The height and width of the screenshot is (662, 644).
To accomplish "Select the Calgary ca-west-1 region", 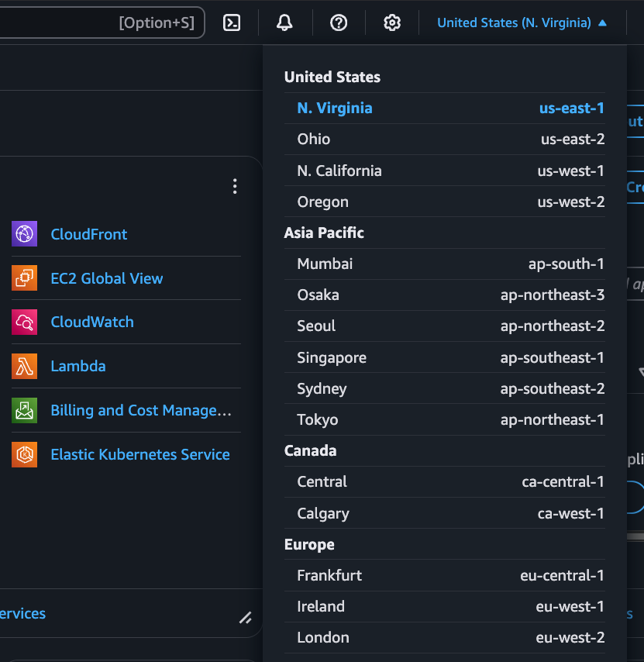I will coord(445,513).
